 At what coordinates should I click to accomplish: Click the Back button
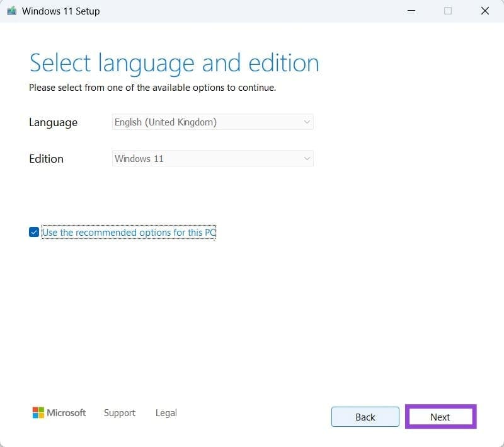coord(365,417)
